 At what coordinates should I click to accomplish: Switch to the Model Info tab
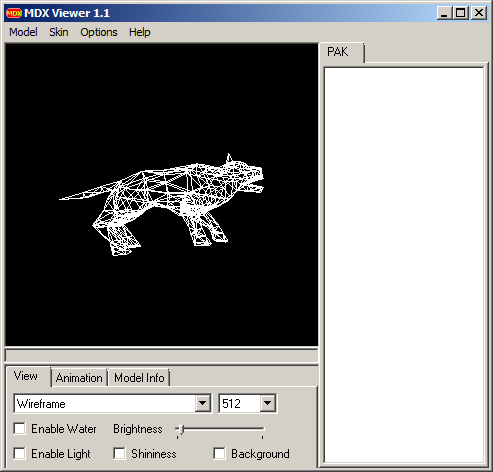pos(139,378)
